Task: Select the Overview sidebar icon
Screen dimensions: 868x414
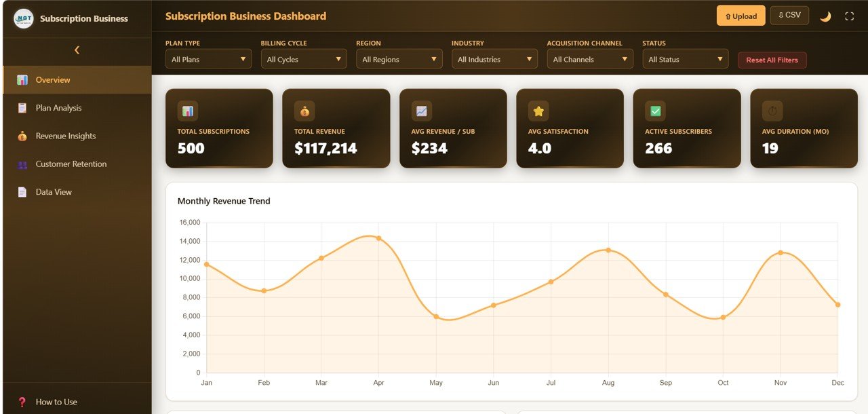Action: click(22, 79)
